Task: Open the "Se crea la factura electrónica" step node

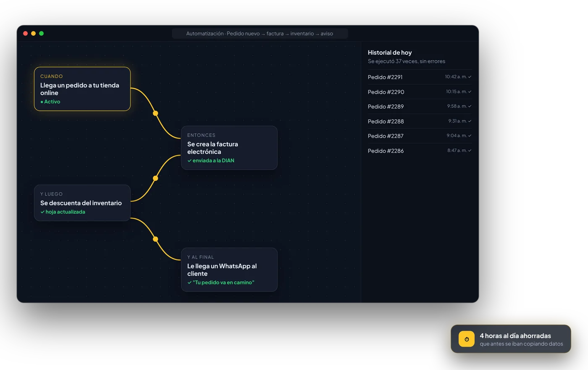Action: [x=229, y=148]
